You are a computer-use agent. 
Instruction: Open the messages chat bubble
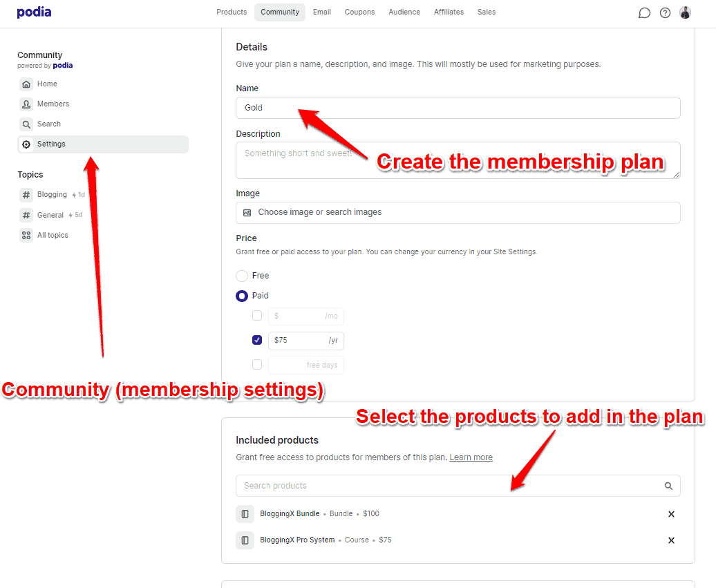point(644,12)
